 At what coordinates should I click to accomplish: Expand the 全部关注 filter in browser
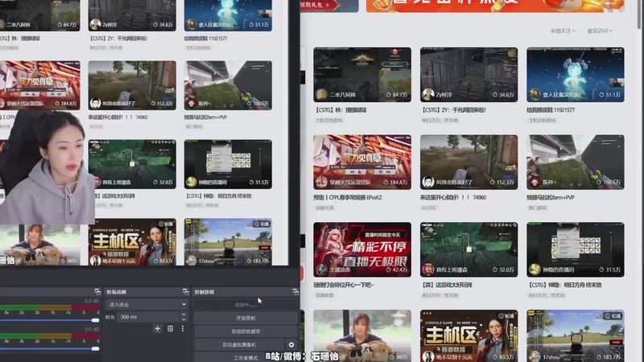click(563, 31)
